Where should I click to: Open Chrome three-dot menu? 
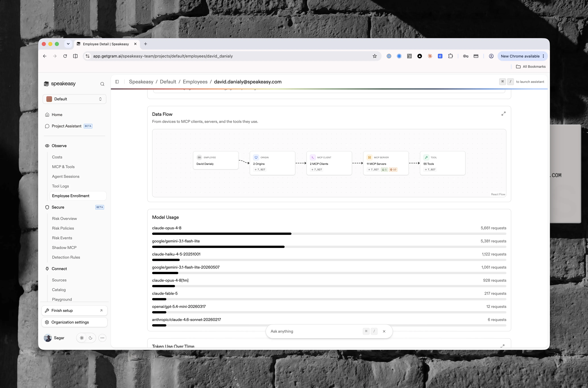tap(543, 56)
